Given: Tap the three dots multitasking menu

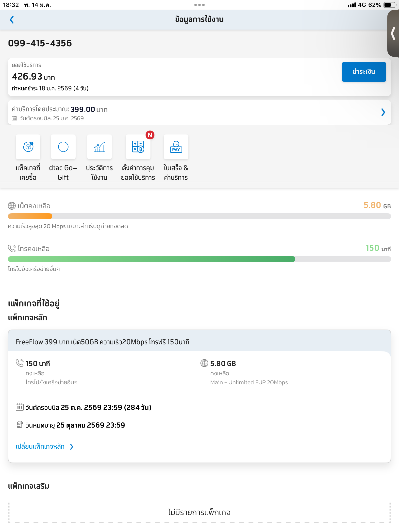Looking at the screenshot, I should click(199, 5).
